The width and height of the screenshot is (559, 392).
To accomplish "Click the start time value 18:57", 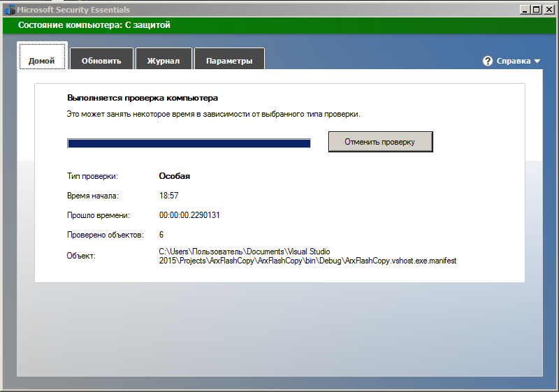I will click(168, 196).
